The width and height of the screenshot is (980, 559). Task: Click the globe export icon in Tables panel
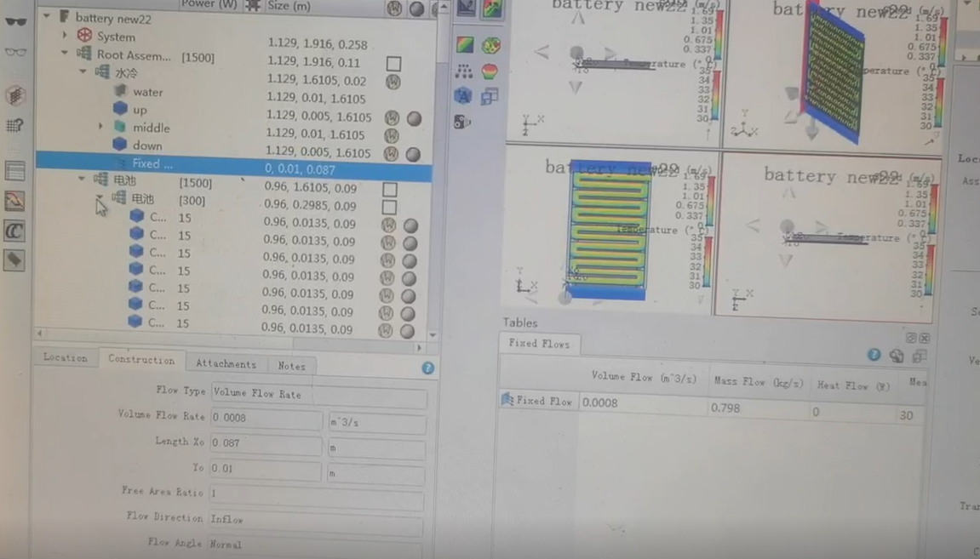click(x=897, y=356)
